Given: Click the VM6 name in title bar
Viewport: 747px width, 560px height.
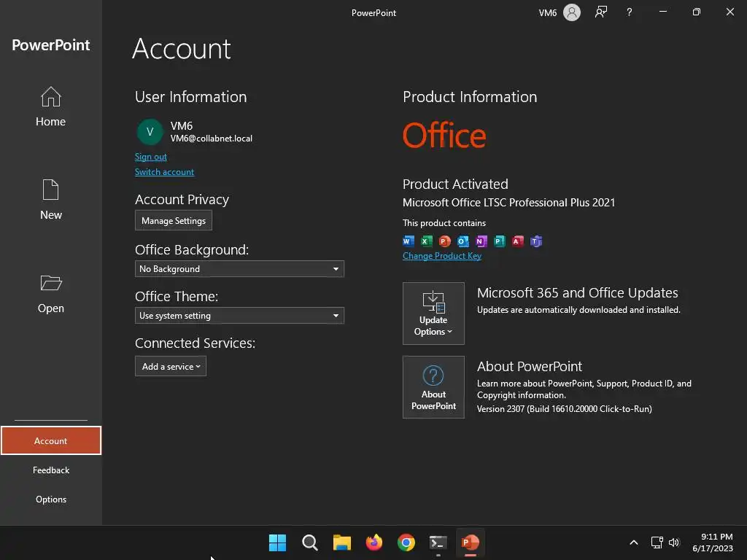Looking at the screenshot, I should tap(548, 13).
